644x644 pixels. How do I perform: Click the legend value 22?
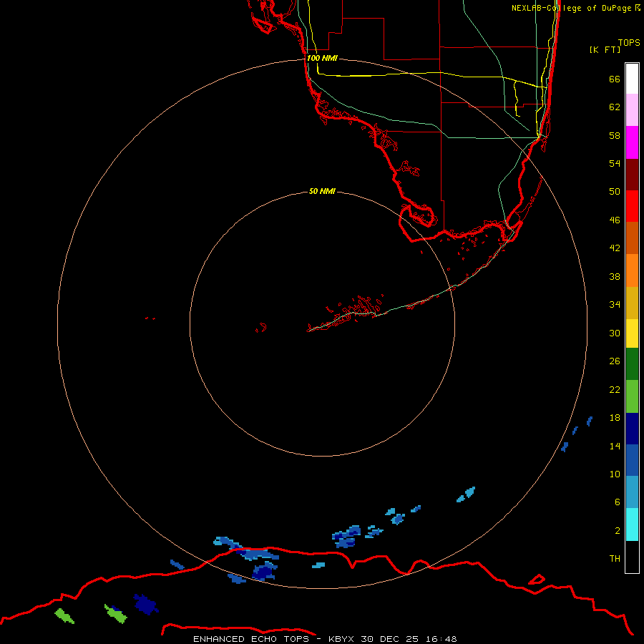[x=615, y=389]
